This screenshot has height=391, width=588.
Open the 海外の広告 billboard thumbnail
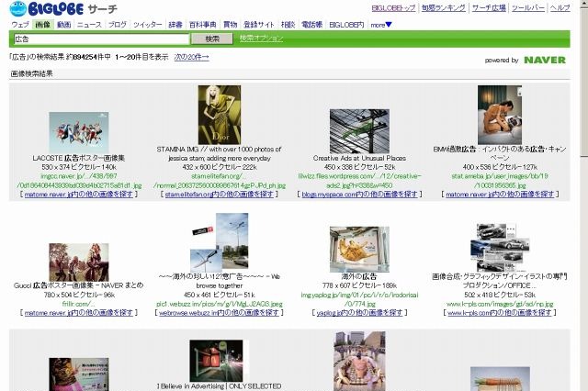359,250
